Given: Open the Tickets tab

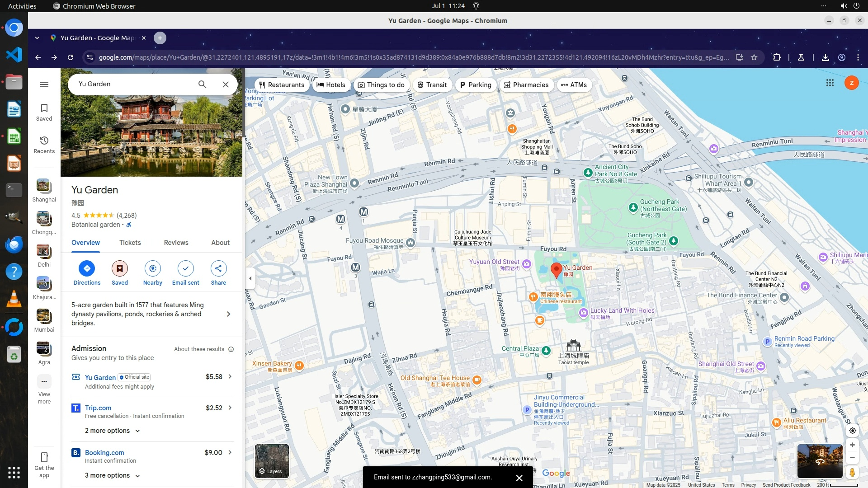Looking at the screenshot, I should point(130,243).
